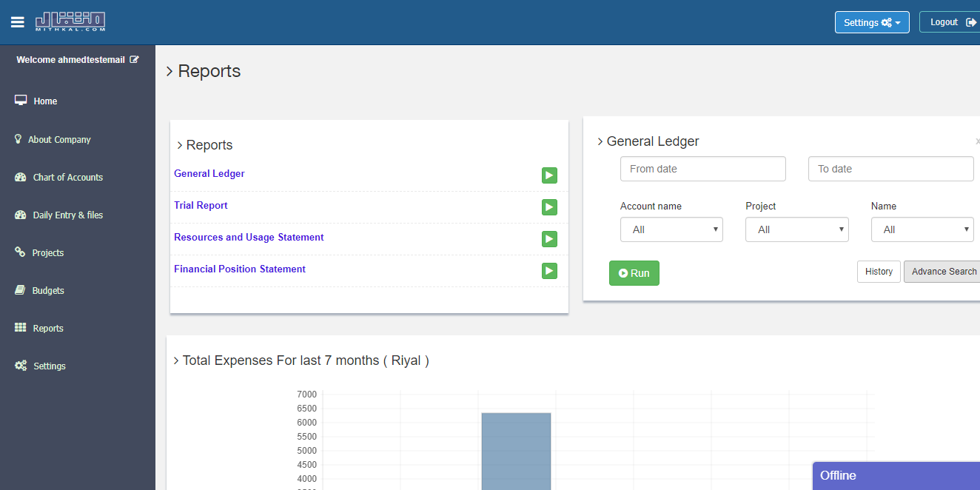The image size is (980, 490).
Task: Click the Chart of Accounts gauge icon
Action: coord(21,177)
